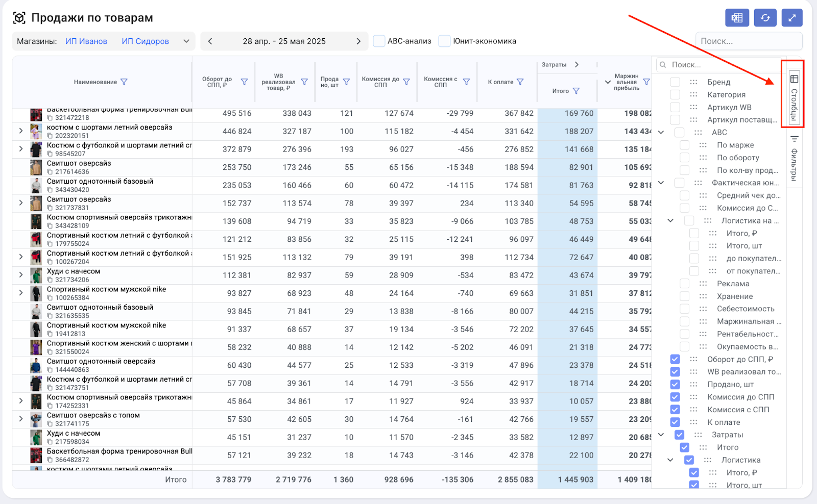Expand row for Худи с начесом 321734206
Image resolution: width=817 pixels, height=504 pixels.
[21, 275]
